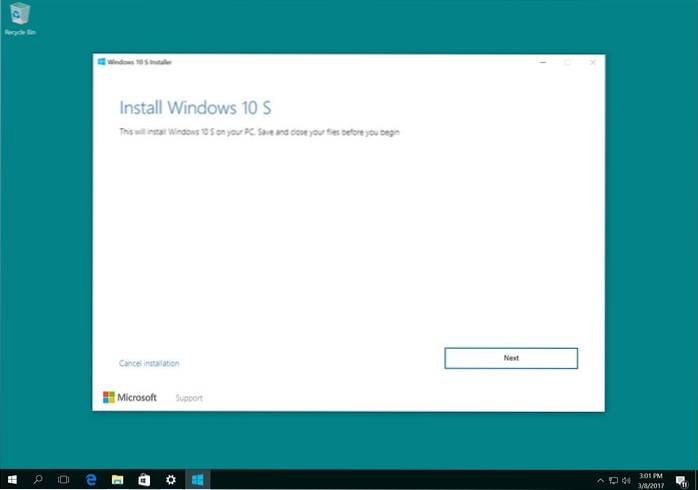Open the Store from the taskbar
The image size is (698, 490).
(x=144, y=480)
